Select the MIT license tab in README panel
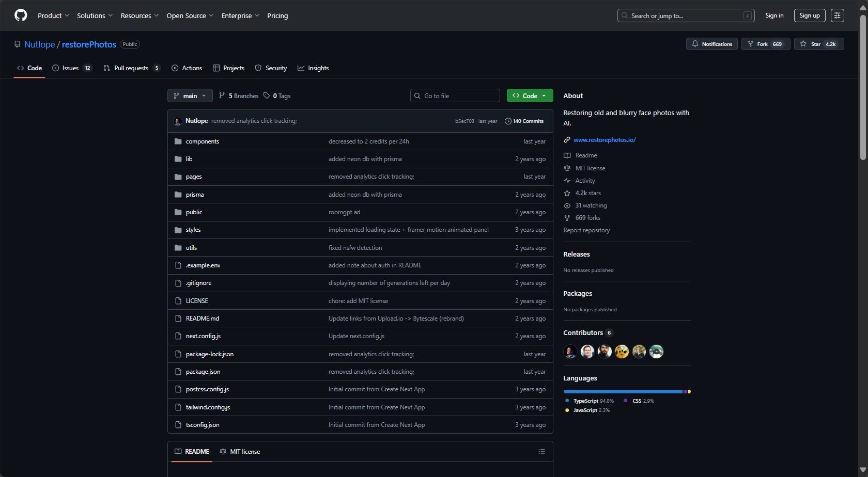 pyautogui.click(x=240, y=452)
